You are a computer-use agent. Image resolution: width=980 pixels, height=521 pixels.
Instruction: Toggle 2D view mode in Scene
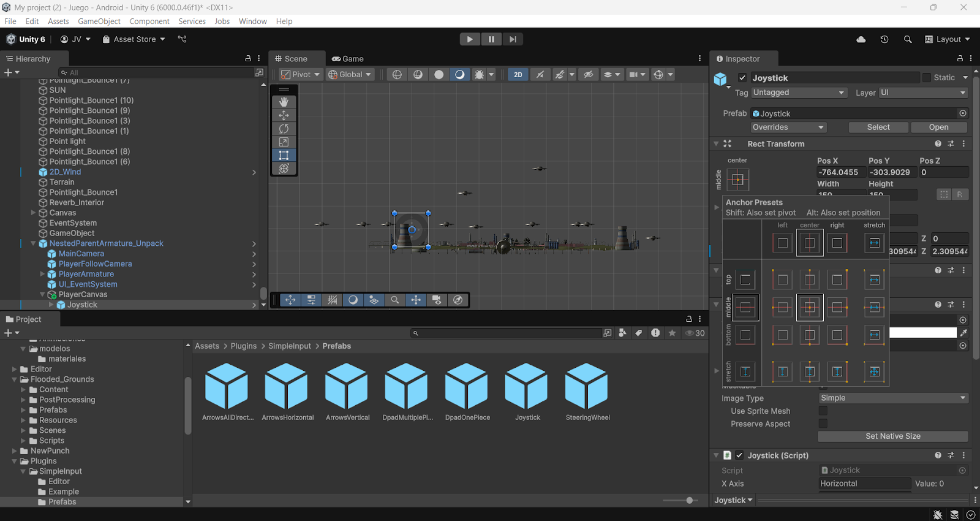(x=518, y=75)
